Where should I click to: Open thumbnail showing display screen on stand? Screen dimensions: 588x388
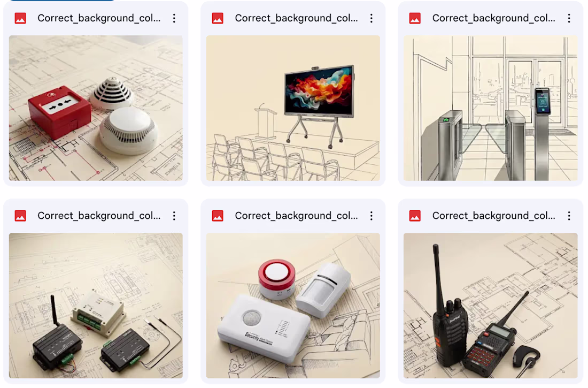point(293,108)
